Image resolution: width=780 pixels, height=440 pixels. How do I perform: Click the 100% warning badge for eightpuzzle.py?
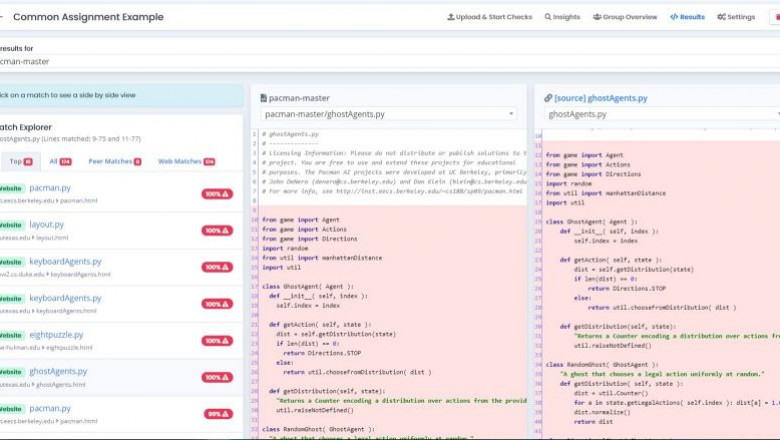pyautogui.click(x=217, y=341)
